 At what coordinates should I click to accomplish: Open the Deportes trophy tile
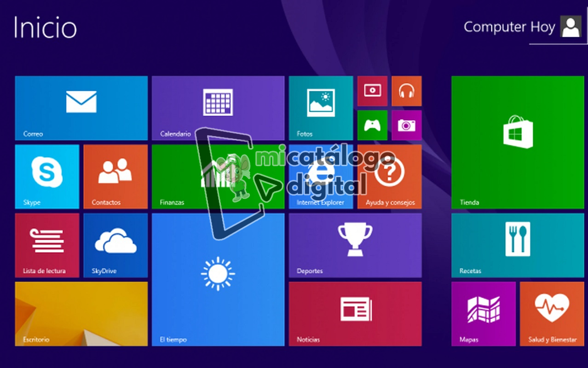pos(355,245)
